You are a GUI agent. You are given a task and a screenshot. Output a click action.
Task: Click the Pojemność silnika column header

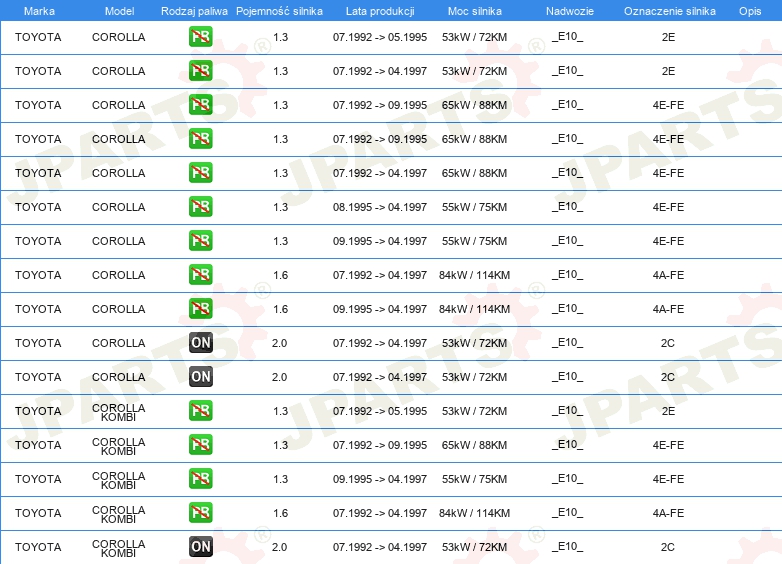click(x=279, y=11)
